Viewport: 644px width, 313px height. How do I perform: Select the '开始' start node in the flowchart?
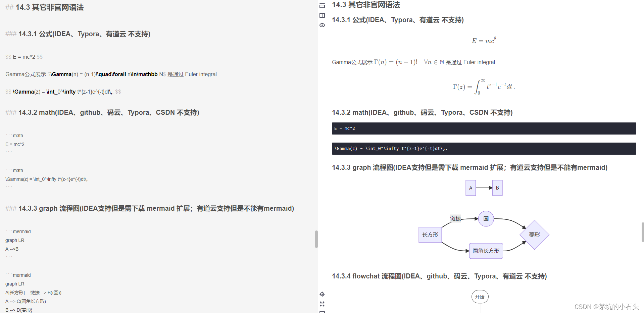pyautogui.click(x=480, y=297)
